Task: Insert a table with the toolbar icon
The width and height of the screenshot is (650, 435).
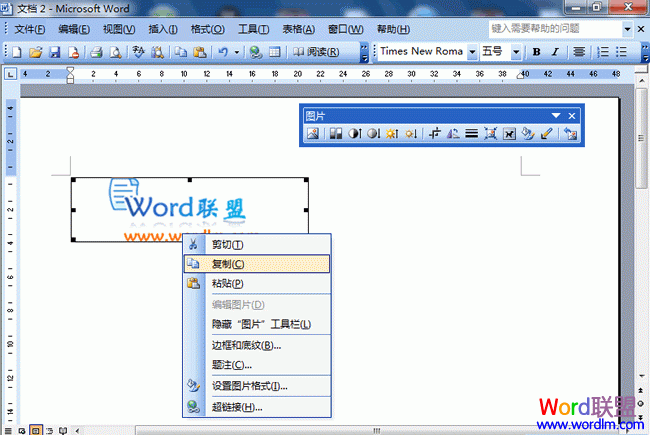Action: tap(274, 52)
